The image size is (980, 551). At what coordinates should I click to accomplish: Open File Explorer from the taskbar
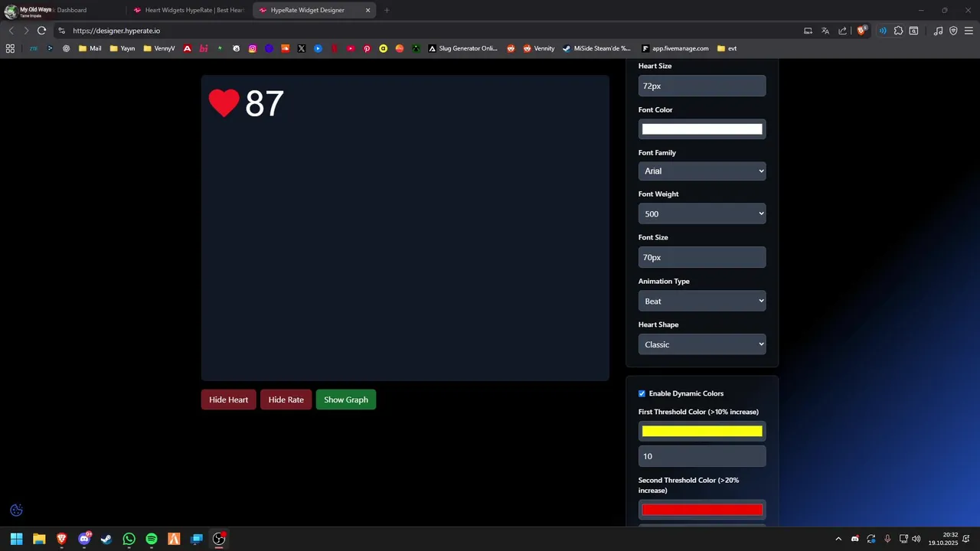(39, 539)
